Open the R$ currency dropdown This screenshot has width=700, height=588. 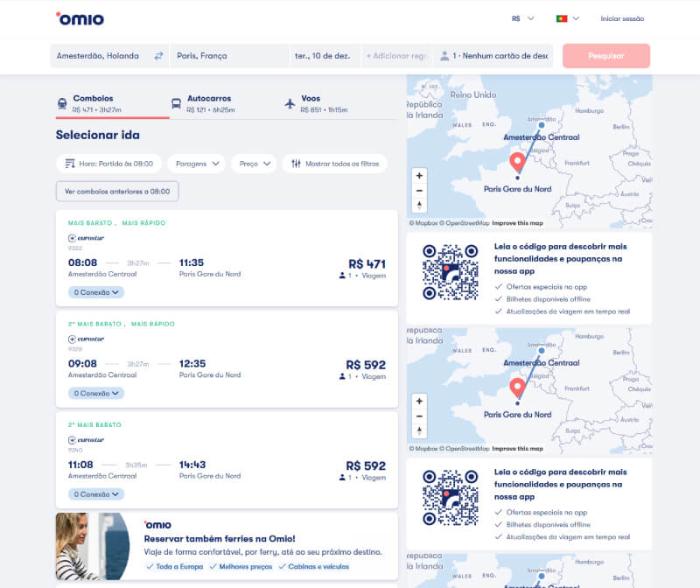click(x=522, y=18)
